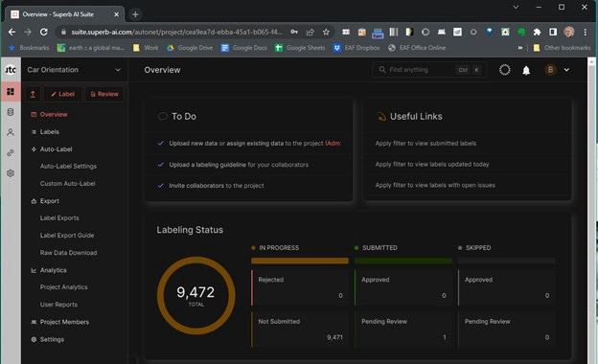Screen dimensions: 598x364
Task: Open Labels in the sidebar menu
Action: [x=50, y=132]
